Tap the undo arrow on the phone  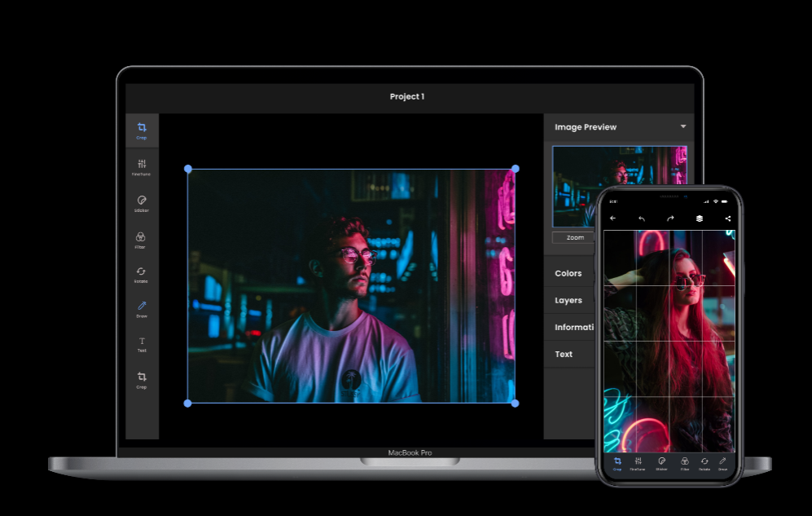click(x=642, y=218)
